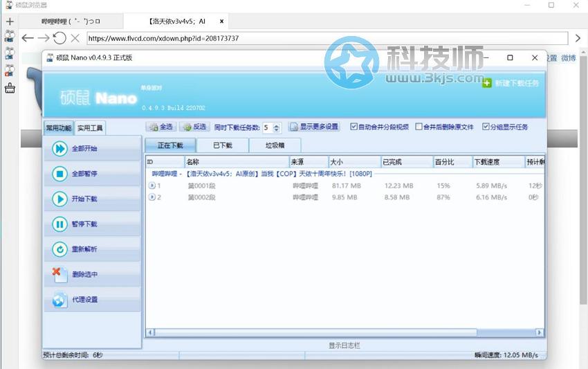This screenshot has height=369, width=588.
Task: Select the 第0002段 row name
Action: coord(201,197)
